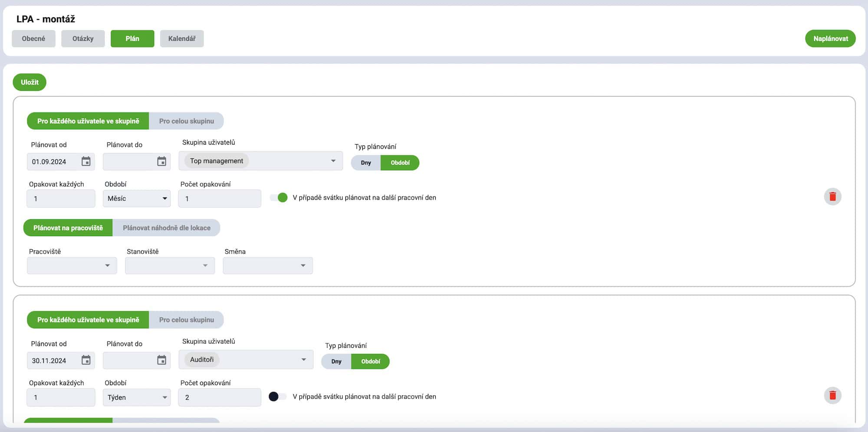The image size is (868, 432).
Task: Open calendar for second plan's Plánovat do
Action: (x=161, y=360)
